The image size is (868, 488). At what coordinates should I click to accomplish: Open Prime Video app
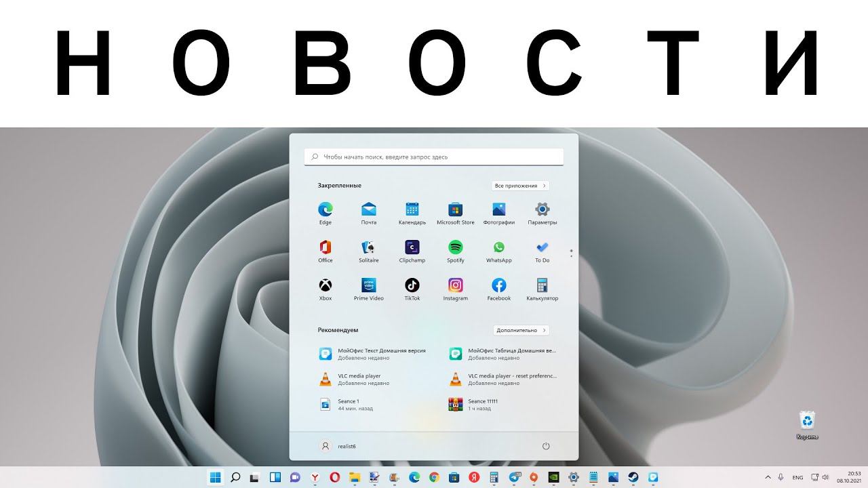tap(369, 289)
